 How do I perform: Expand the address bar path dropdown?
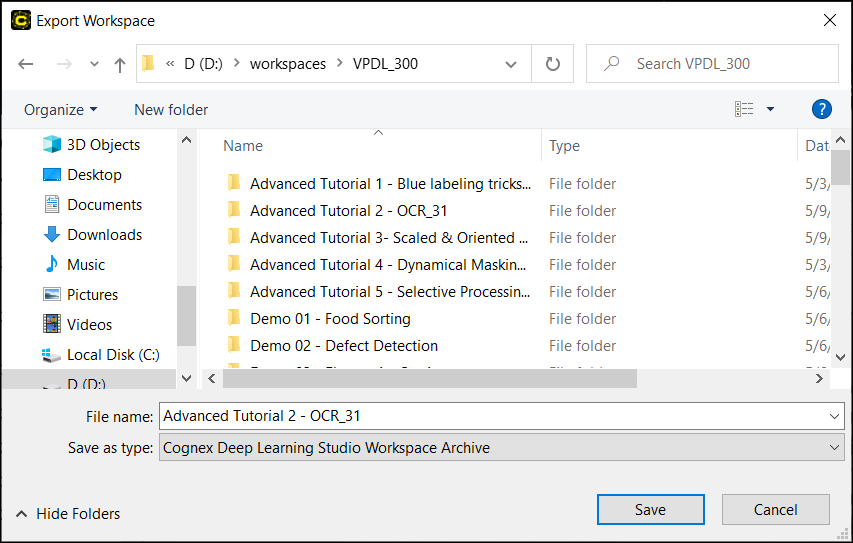click(x=511, y=64)
